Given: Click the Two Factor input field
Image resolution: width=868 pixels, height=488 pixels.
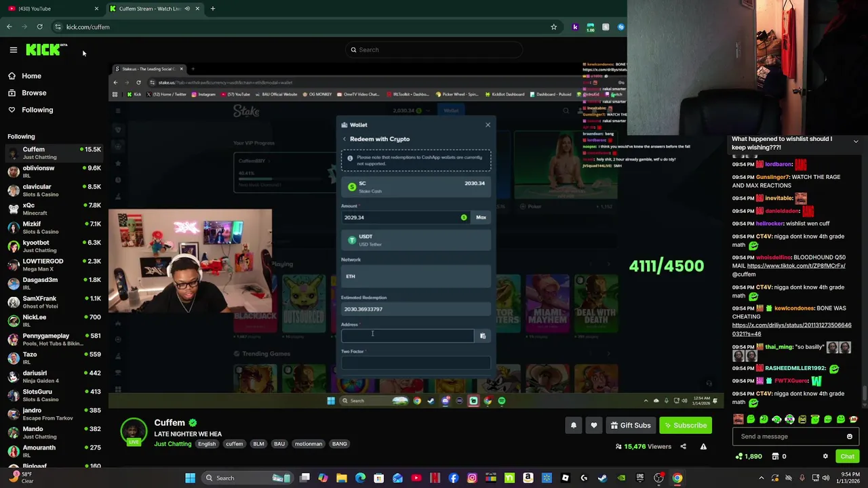Looking at the screenshot, I should (x=416, y=363).
